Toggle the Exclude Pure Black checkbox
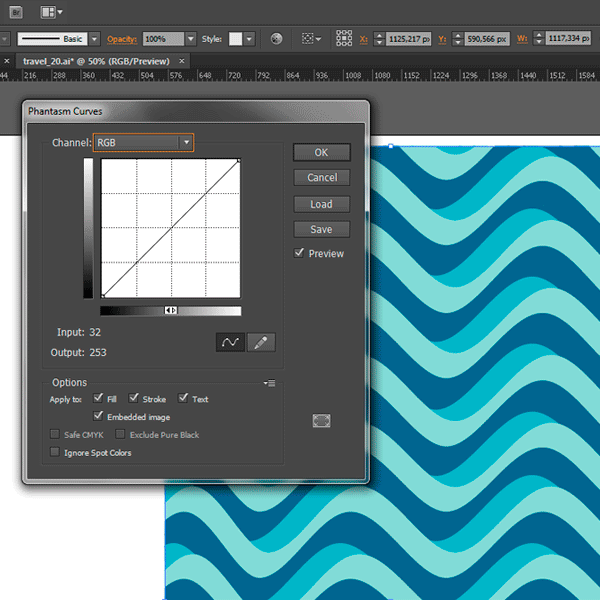The height and width of the screenshot is (600, 600). coord(120,434)
